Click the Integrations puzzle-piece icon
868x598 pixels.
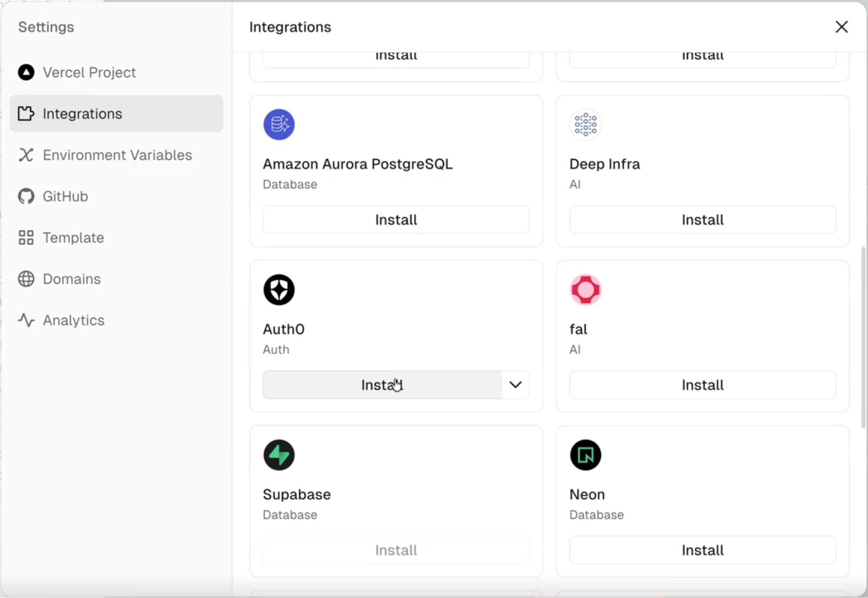point(26,114)
